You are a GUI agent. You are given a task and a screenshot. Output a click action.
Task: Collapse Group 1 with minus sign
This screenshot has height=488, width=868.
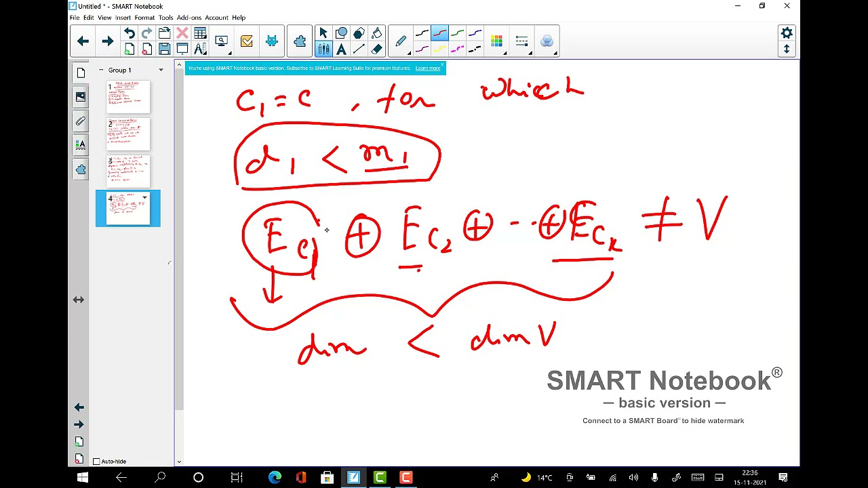(x=101, y=70)
